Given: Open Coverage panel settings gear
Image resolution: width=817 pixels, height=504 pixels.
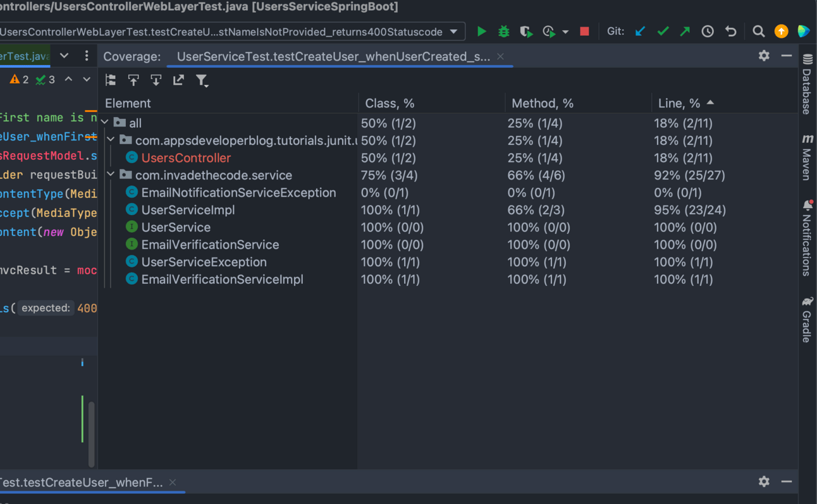Looking at the screenshot, I should click(x=764, y=56).
